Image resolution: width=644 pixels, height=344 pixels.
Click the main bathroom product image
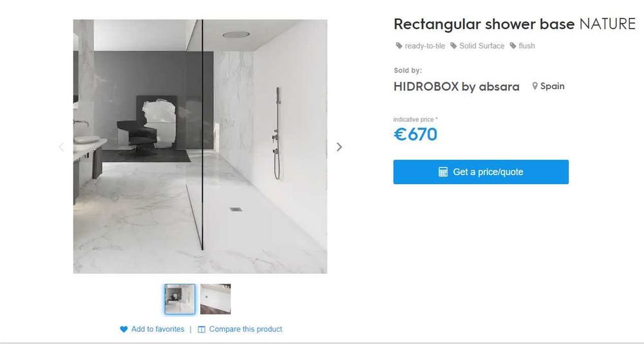pos(200,146)
